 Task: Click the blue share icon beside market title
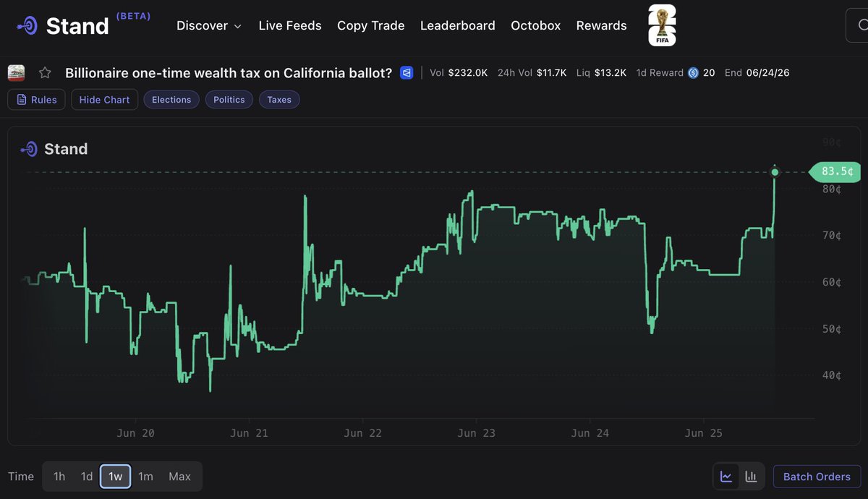click(407, 73)
